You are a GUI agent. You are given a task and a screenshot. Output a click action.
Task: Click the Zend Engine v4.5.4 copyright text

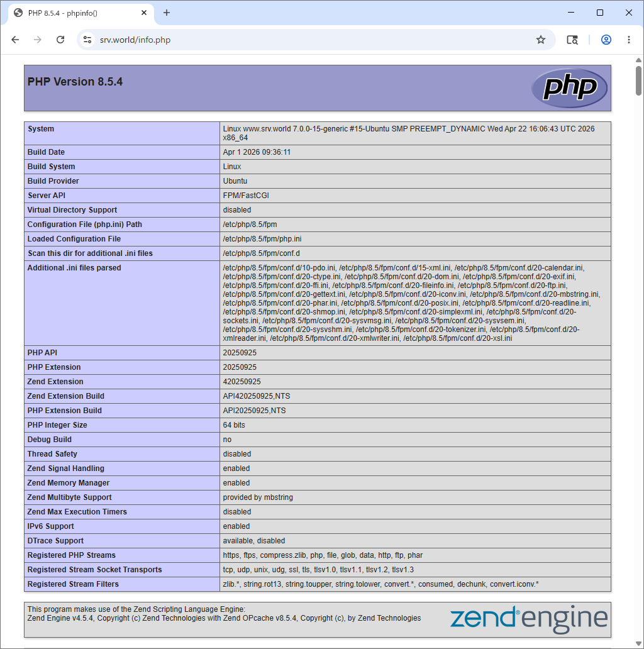click(224, 618)
